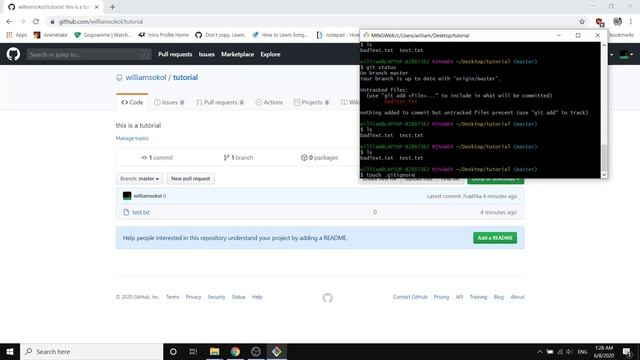Open the Windows Start menu
The width and height of the screenshot is (640, 360).
(x=10, y=351)
